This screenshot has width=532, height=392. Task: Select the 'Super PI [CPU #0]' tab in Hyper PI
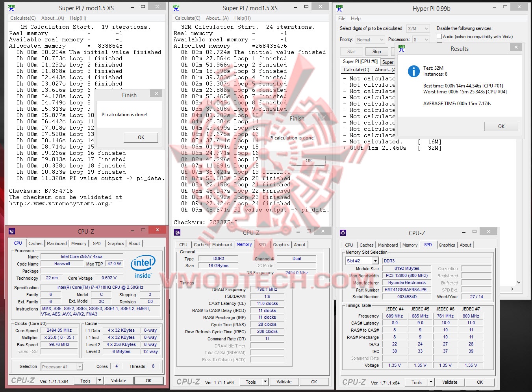click(360, 61)
